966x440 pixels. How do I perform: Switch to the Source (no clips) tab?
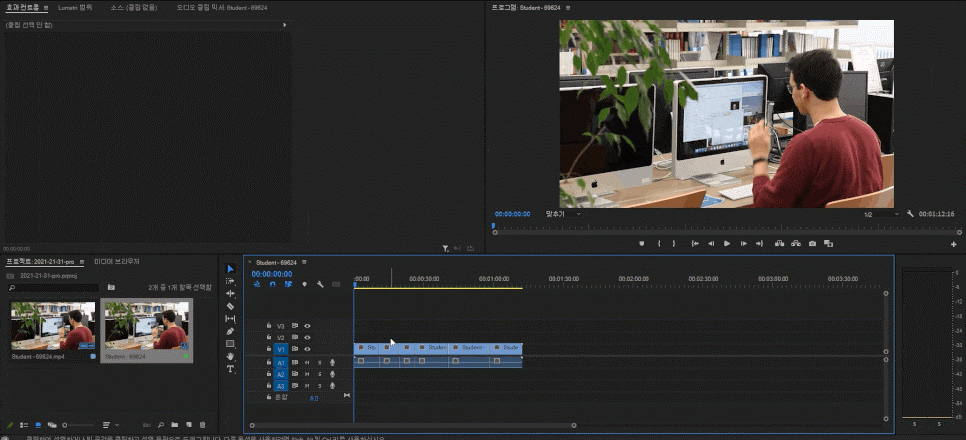[134, 7]
